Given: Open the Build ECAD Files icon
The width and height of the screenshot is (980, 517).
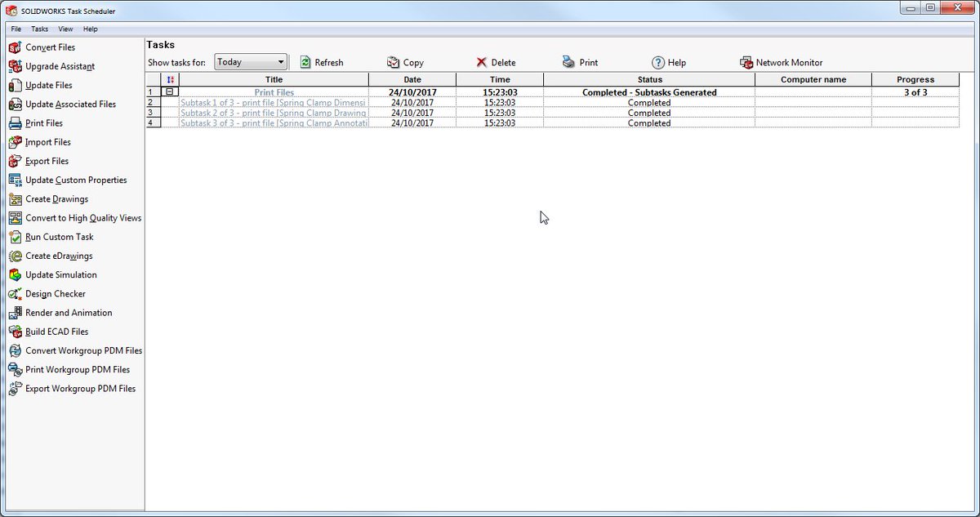Looking at the screenshot, I should (x=15, y=332).
